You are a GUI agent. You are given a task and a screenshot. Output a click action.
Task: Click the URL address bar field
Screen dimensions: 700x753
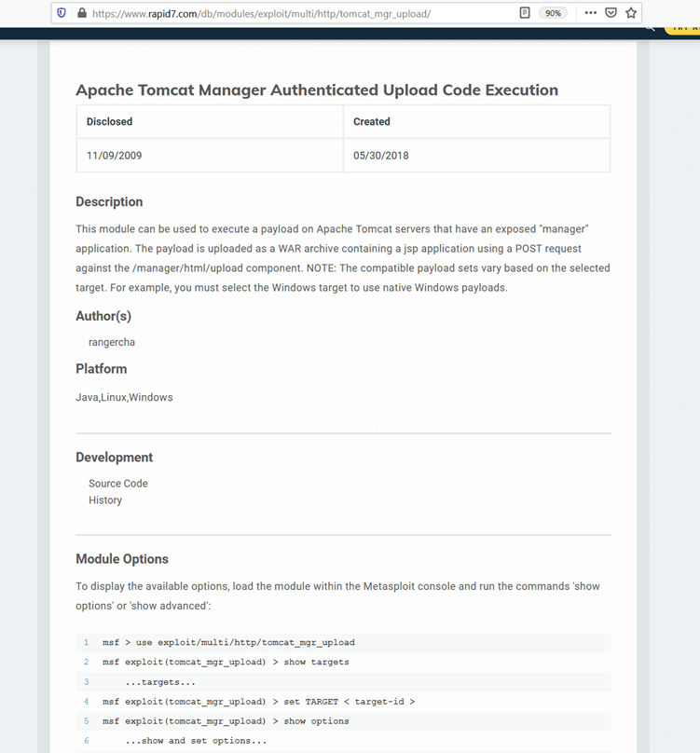[x=280, y=13]
